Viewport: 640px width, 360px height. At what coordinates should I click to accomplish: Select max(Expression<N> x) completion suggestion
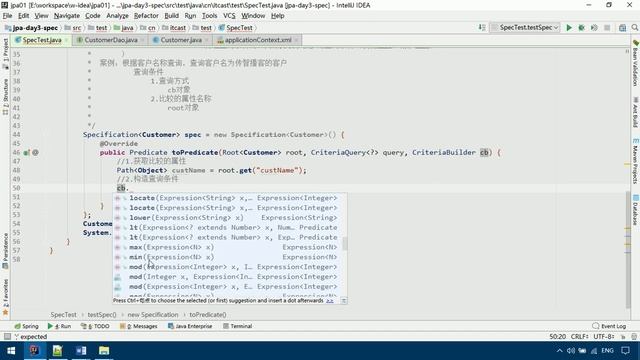[x=230, y=247]
